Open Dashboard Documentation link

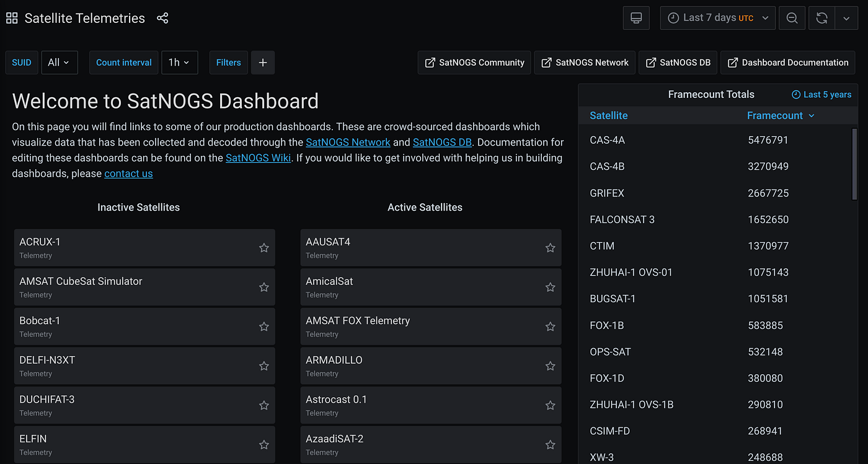tap(787, 63)
